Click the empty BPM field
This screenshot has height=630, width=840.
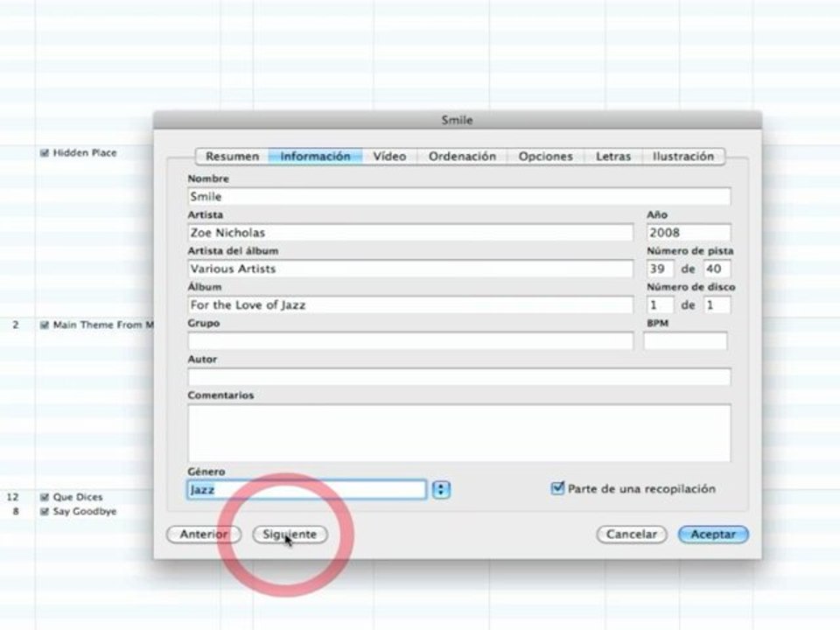[686, 341]
